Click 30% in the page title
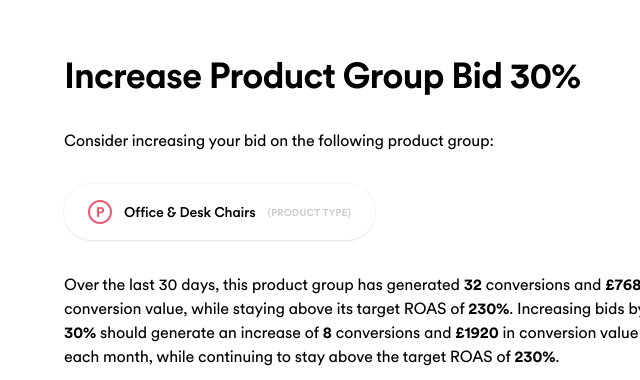The width and height of the screenshot is (640, 380). (545, 77)
